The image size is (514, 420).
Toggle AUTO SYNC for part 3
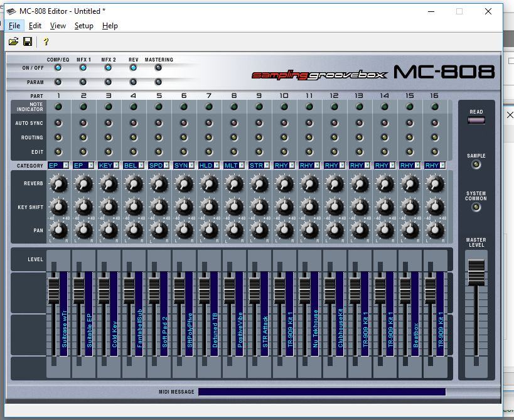(109, 124)
